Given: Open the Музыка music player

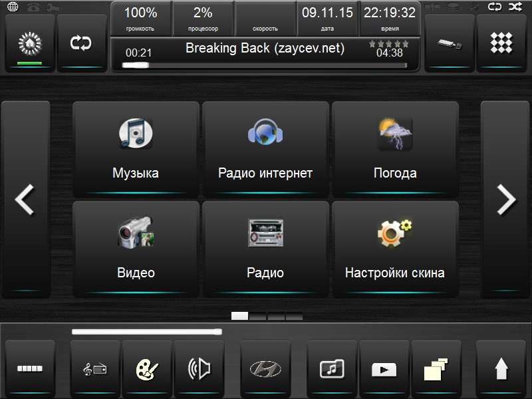Looking at the screenshot, I should 136,149.
